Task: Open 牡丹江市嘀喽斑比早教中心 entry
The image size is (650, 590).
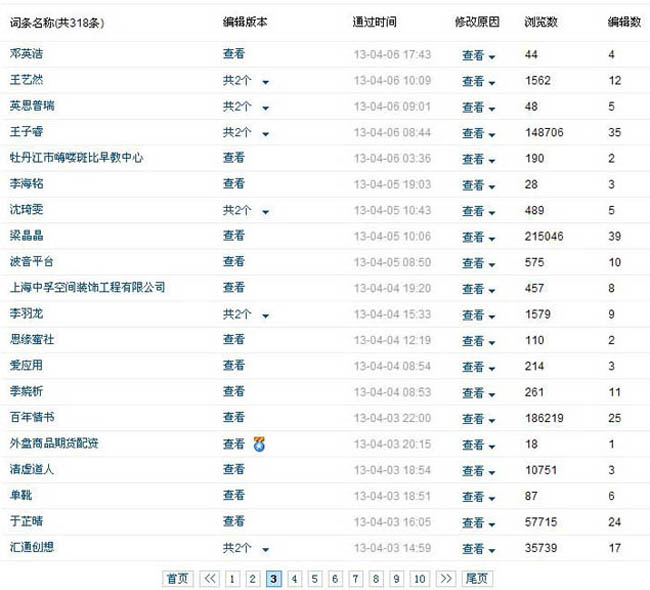Action: [76, 158]
